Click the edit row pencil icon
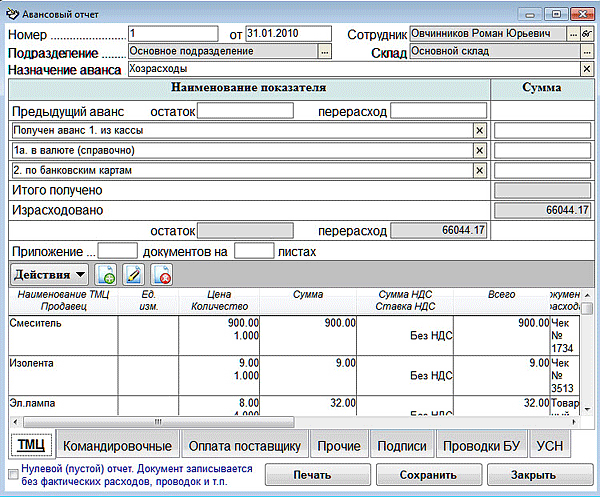Viewport: 600px width, 497px height. pos(133,274)
